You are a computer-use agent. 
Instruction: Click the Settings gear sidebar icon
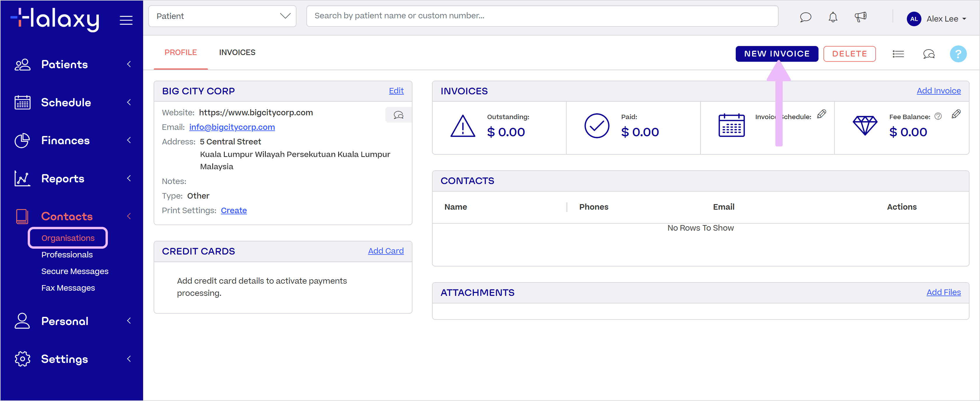click(22, 359)
